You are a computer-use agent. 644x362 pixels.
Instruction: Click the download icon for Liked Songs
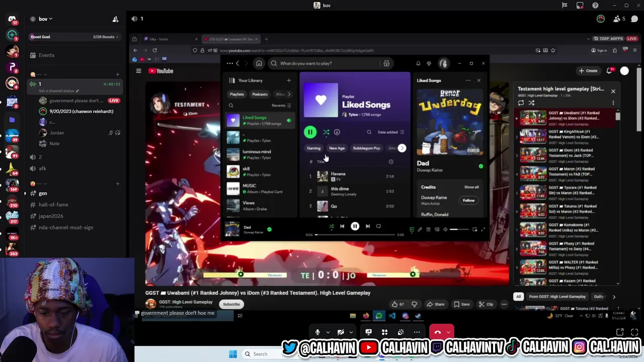point(337,132)
